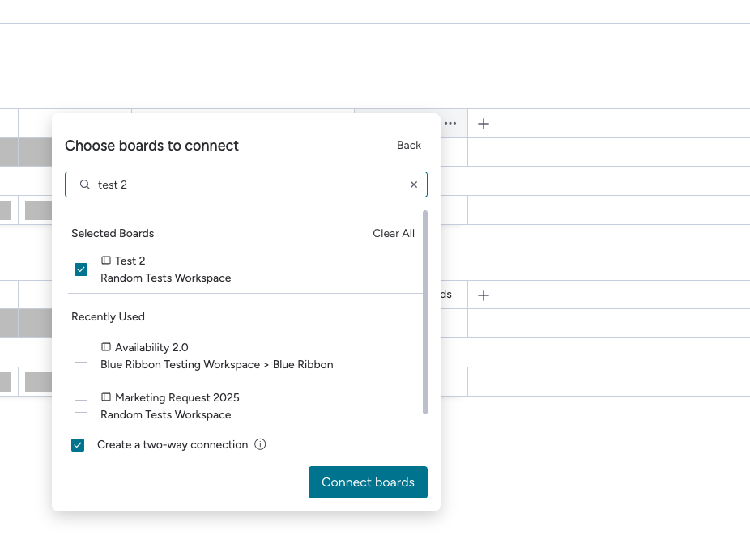This screenshot has width=750, height=560.
Task: Uncheck the Test 2 board checkbox
Action: click(x=81, y=269)
